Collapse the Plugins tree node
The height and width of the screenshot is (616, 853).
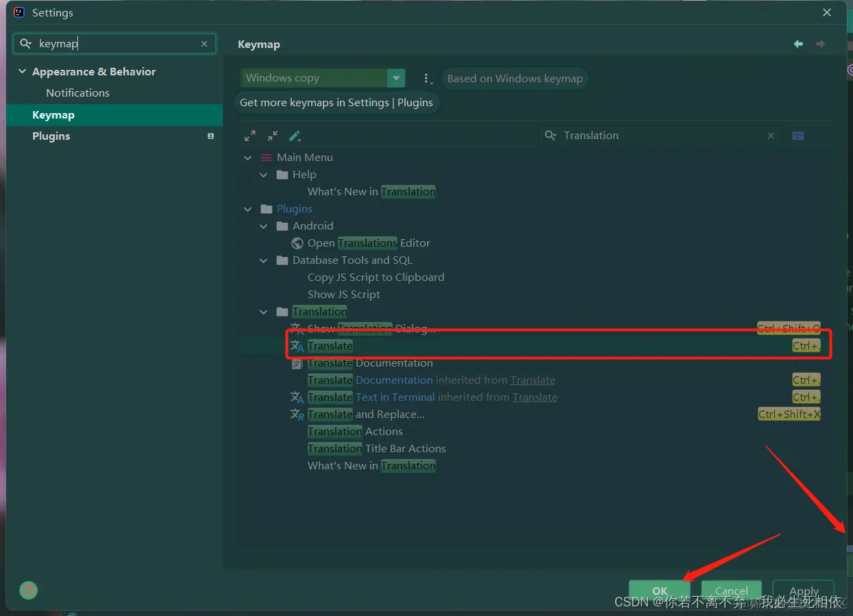[x=248, y=209]
